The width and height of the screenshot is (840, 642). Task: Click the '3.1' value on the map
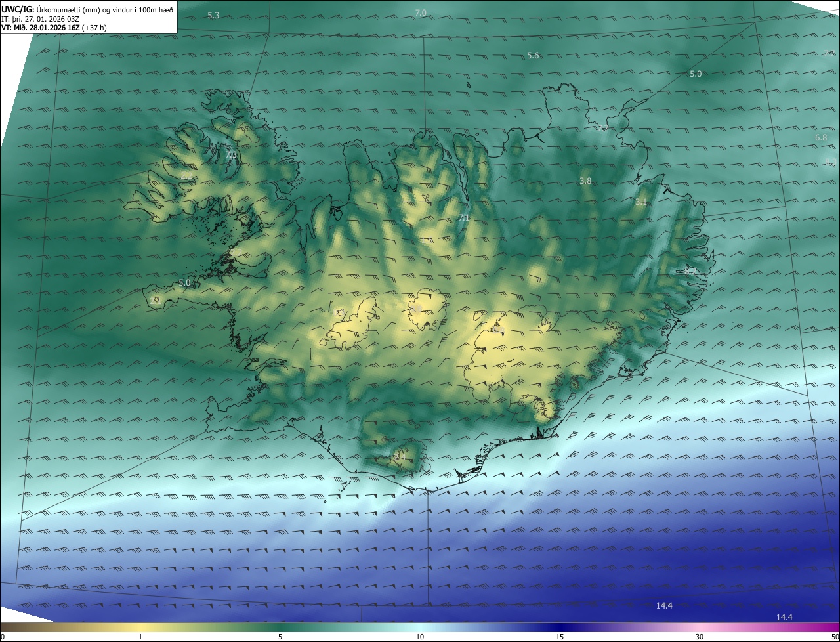tap(641, 202)
